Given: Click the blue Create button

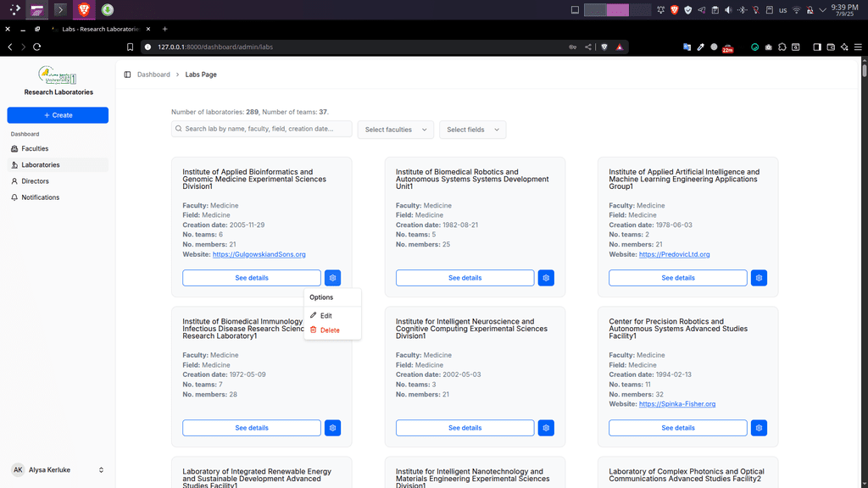Looking at the screenshot, I should coord(58,115).
